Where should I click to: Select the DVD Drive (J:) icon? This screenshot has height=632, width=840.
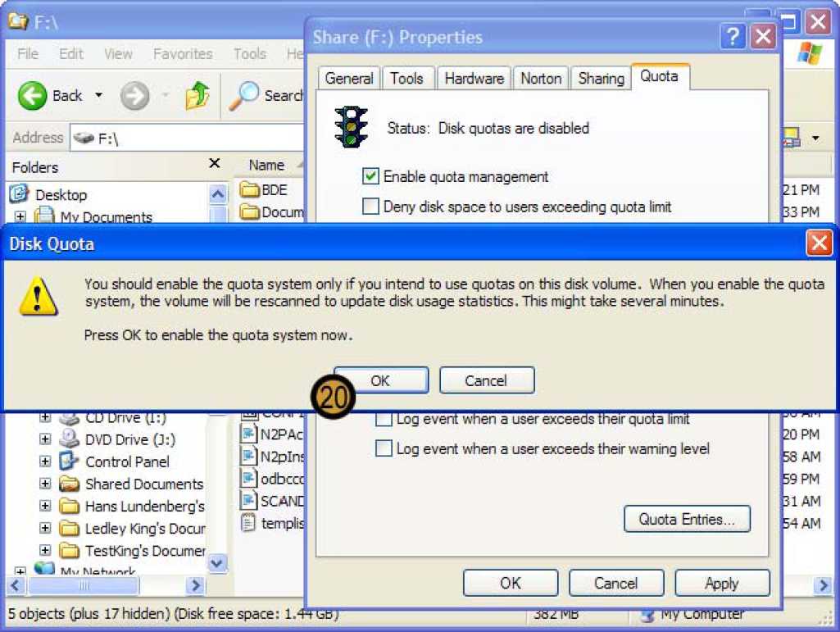[70, 439]
